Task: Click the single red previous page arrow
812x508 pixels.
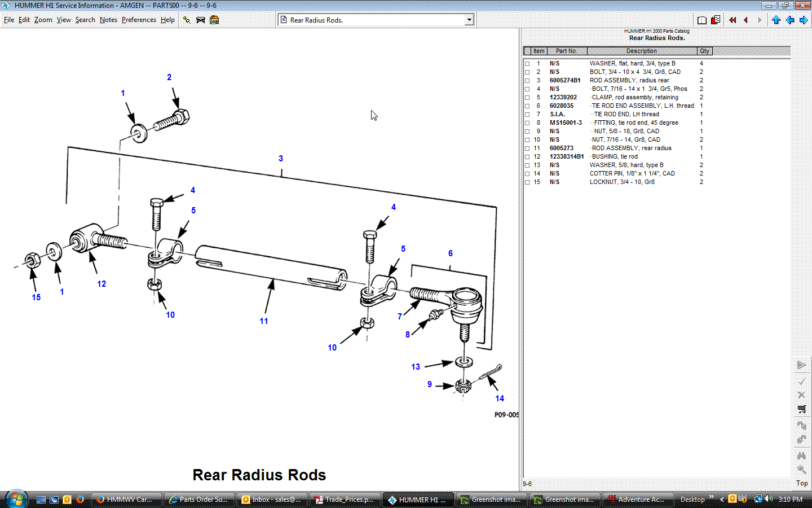Action: (x=746, y=20)
